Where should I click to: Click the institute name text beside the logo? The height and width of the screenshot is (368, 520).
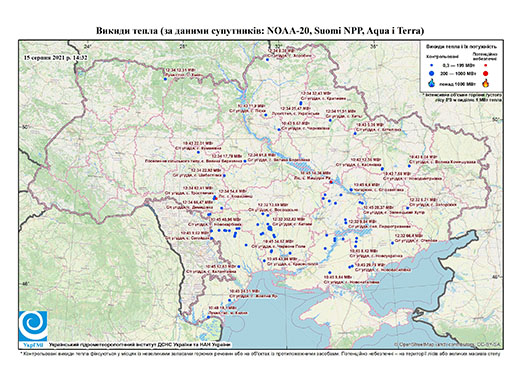coord(140,344)
